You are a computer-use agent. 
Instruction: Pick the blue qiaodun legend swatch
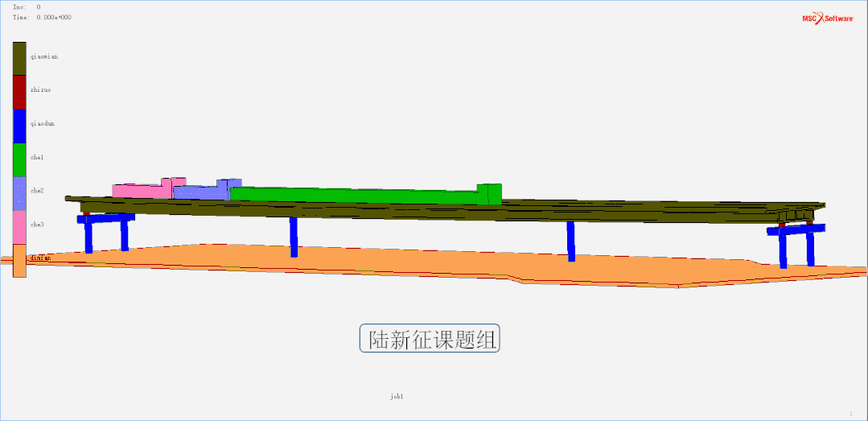coord(19,126)
